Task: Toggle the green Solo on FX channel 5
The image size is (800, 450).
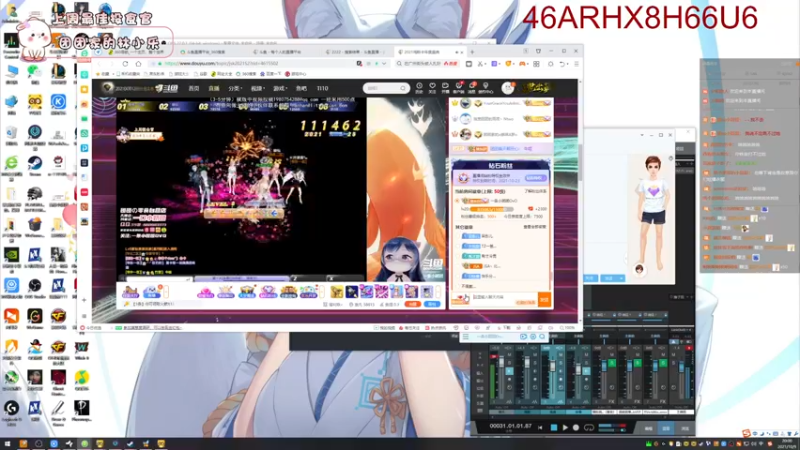Action: click(x=612, y=363)
